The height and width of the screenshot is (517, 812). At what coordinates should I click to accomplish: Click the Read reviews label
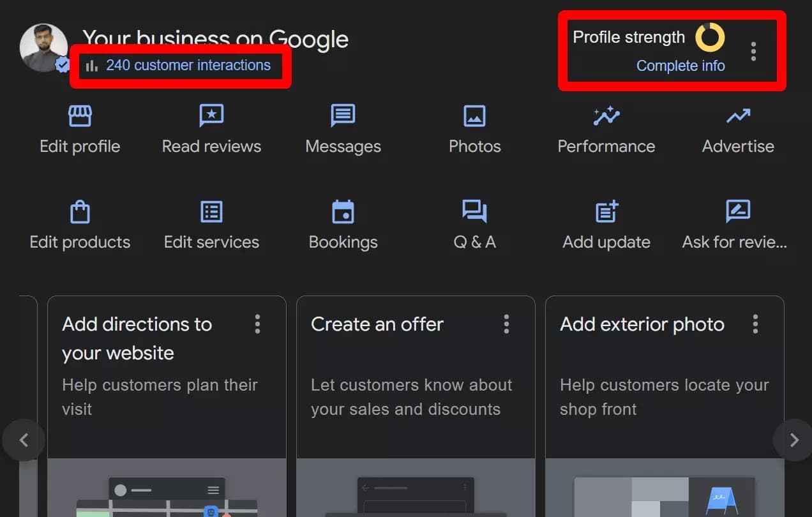[211, 146]
